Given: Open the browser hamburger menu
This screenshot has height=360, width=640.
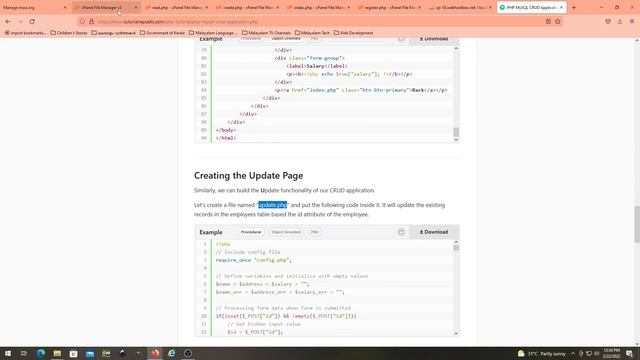Looking at the screenshot, I should click(x=631, y=21).
